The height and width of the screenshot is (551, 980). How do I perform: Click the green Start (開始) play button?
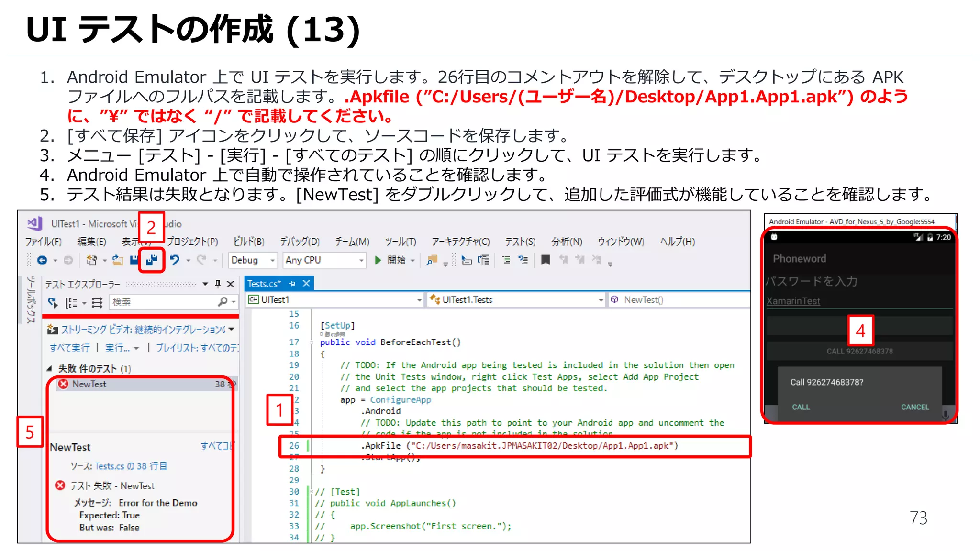(x=378, y=260)
